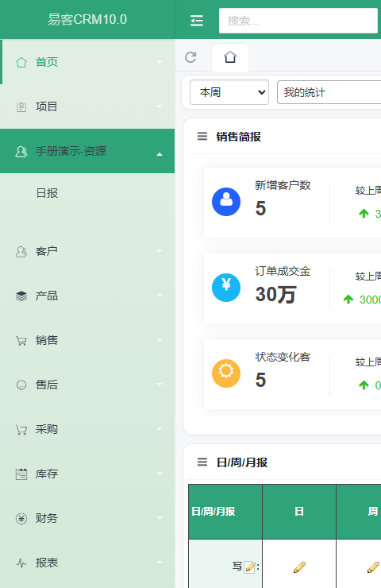Click the 易客CRM10.0 logo title

click(x=87, y=20)
